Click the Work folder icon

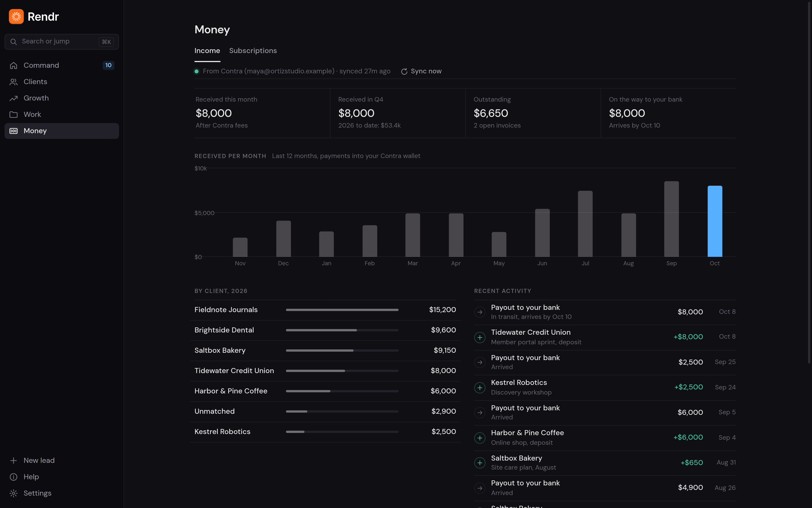coord(13,115)
